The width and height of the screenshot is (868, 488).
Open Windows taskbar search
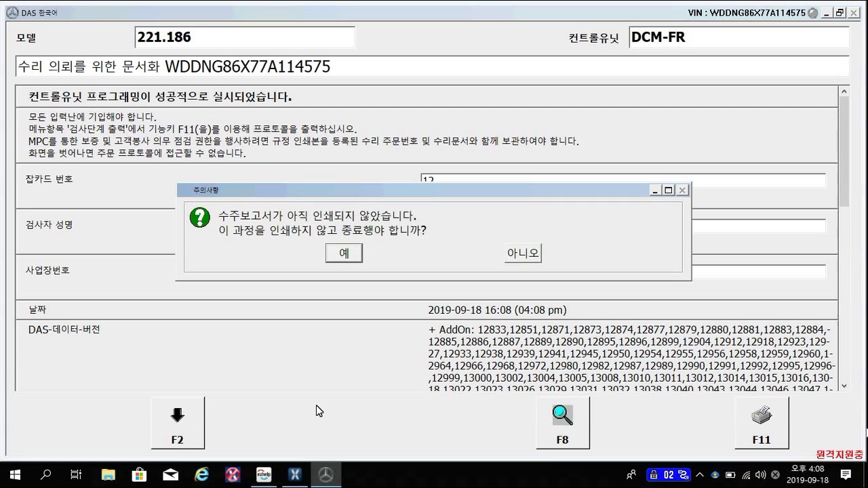46,474
